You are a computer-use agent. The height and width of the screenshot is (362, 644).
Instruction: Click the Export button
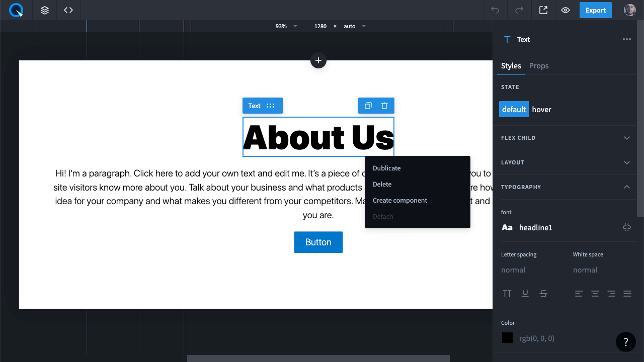[x=595, y=10]
